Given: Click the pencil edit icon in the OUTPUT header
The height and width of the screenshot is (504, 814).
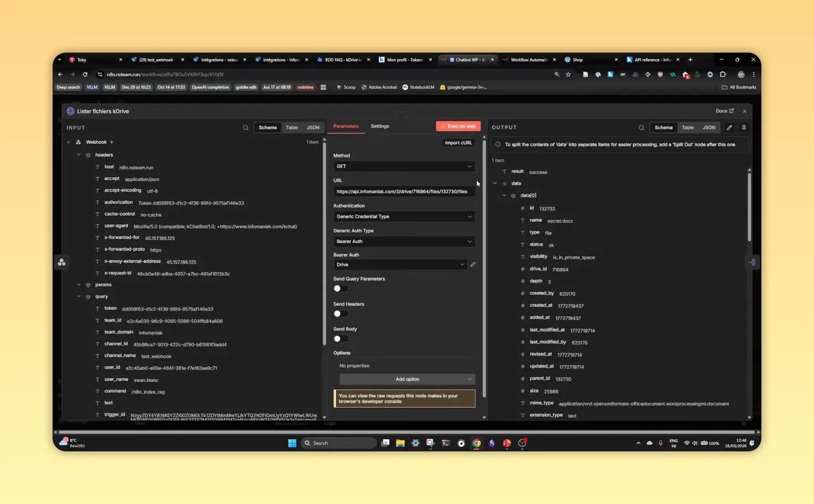Looking at the screenshot, I should point(729,127).
